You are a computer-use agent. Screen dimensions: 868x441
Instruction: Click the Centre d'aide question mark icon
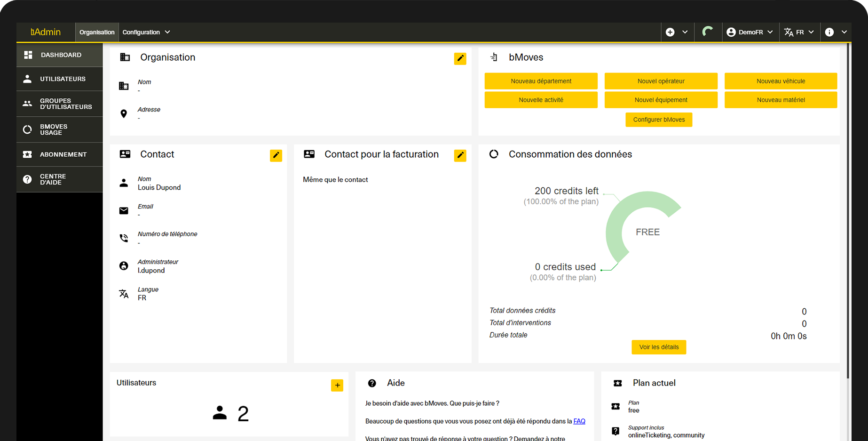tap(27, 179)
